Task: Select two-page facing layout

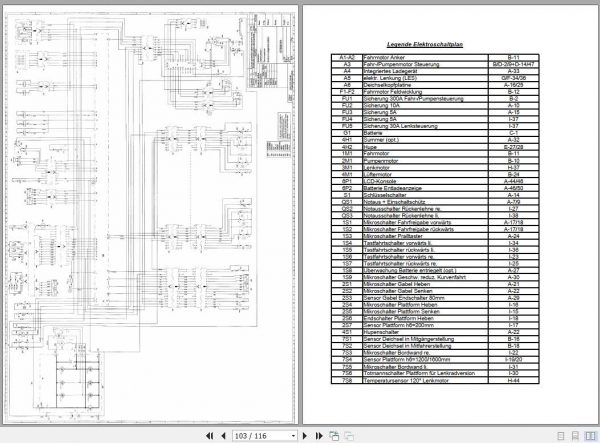Action: click(x=590, y=436)
